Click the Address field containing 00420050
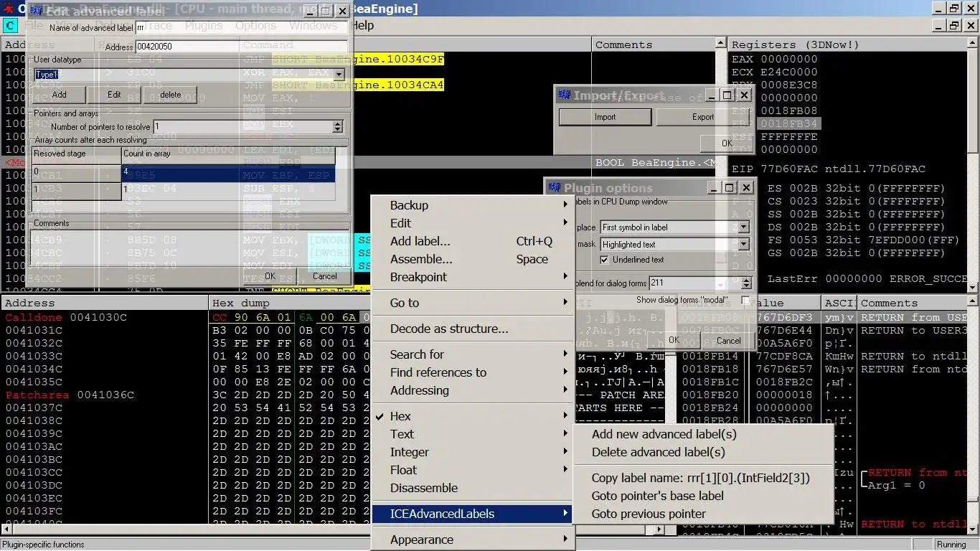 pyautogui.click(x=240, y=47)
